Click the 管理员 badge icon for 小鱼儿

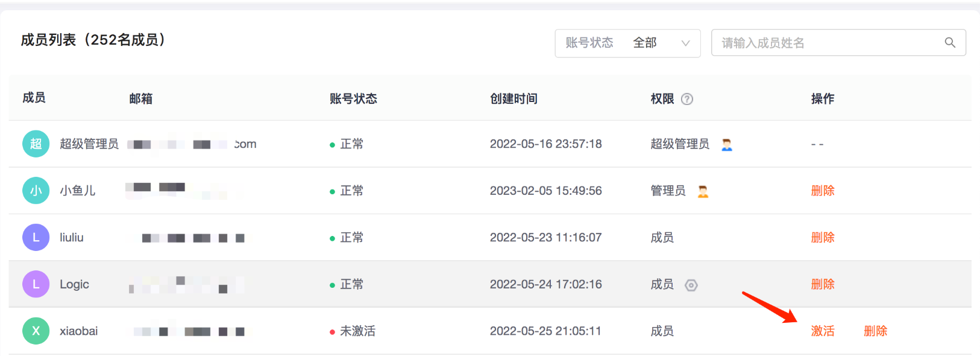(x=703, y=191)
